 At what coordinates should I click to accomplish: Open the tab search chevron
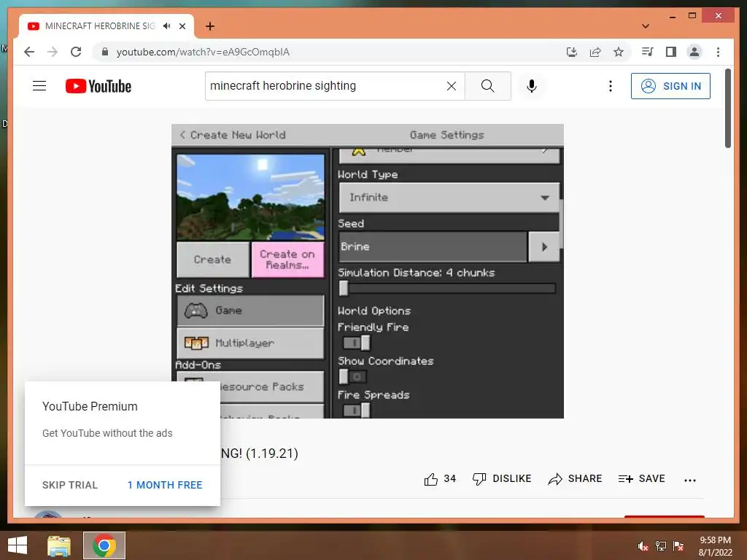tap(646, 26)
